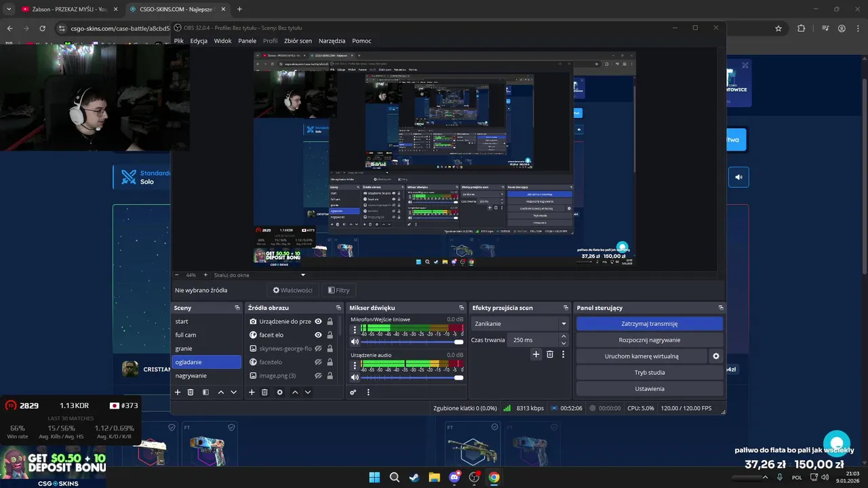The width and height of the screenshot is (868, 488).
Task: Move source down in Źródła obrazu
Action: coord(308,392)
